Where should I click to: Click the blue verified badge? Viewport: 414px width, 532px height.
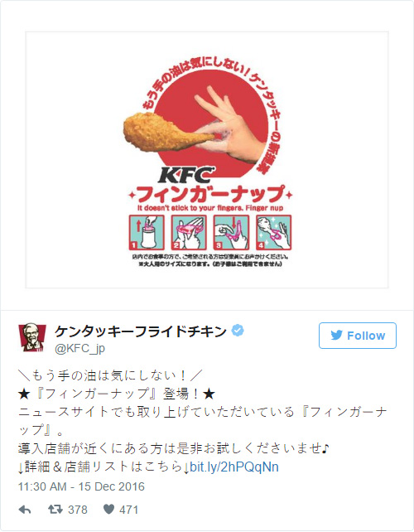[x=238, y=330]
